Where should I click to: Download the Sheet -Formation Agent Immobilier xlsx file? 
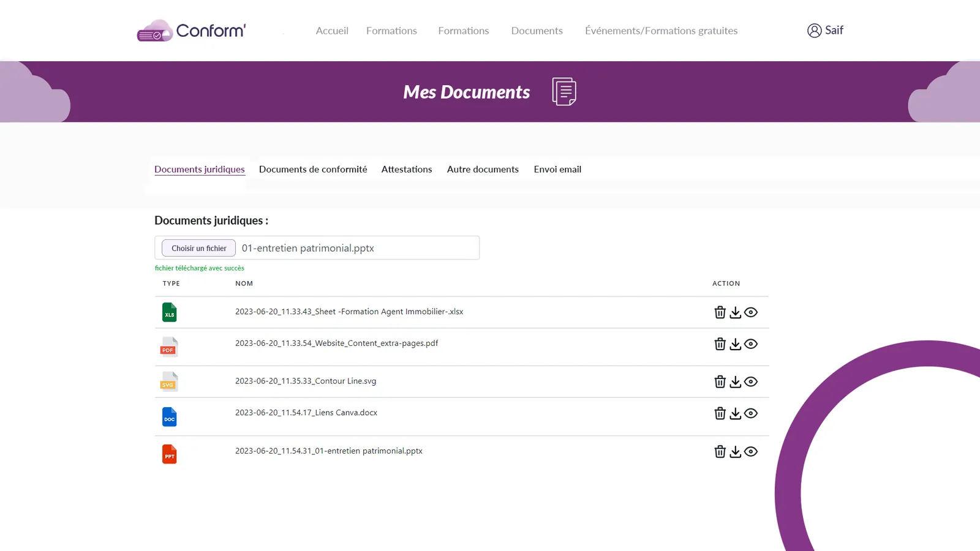735,312
